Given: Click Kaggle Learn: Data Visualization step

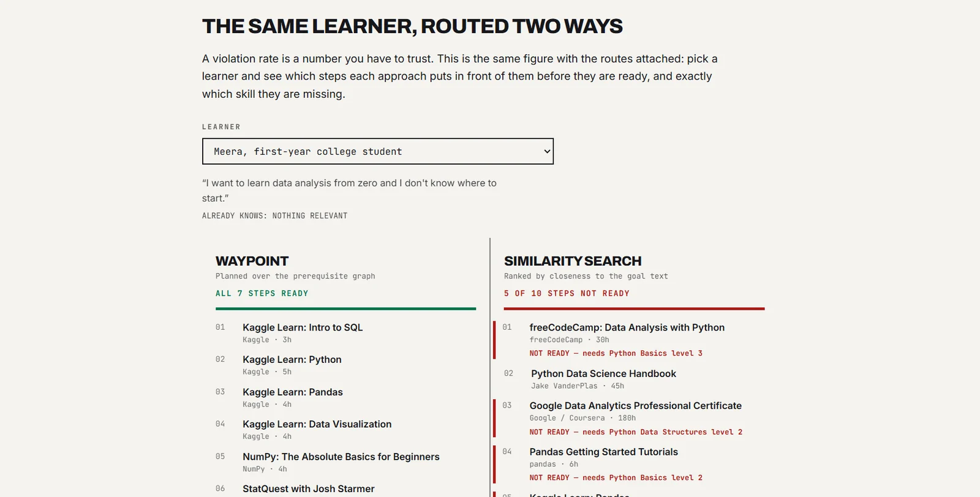Looking at the screenshot, I should click(317, 424).
